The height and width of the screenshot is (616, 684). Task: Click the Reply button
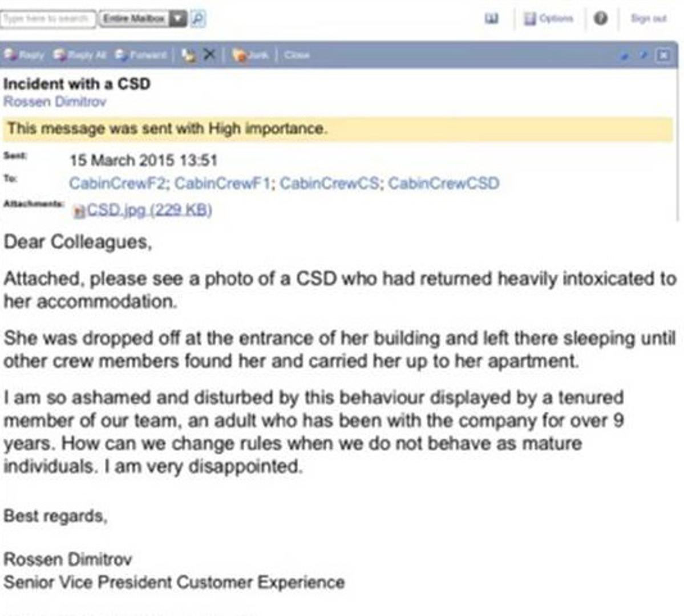25,55
